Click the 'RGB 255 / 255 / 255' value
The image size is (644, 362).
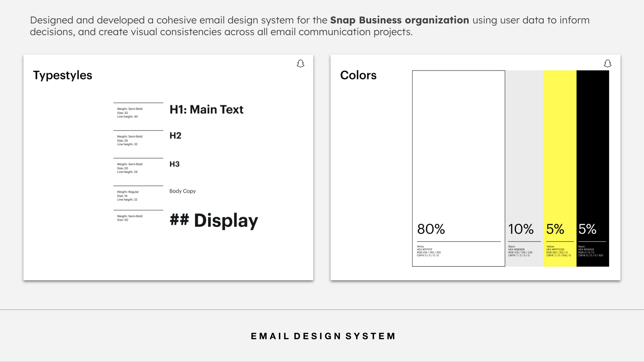click(x=429, y=253)
